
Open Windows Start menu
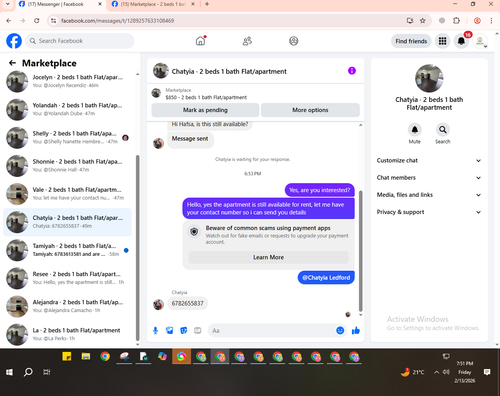click(x=9, y=372)
